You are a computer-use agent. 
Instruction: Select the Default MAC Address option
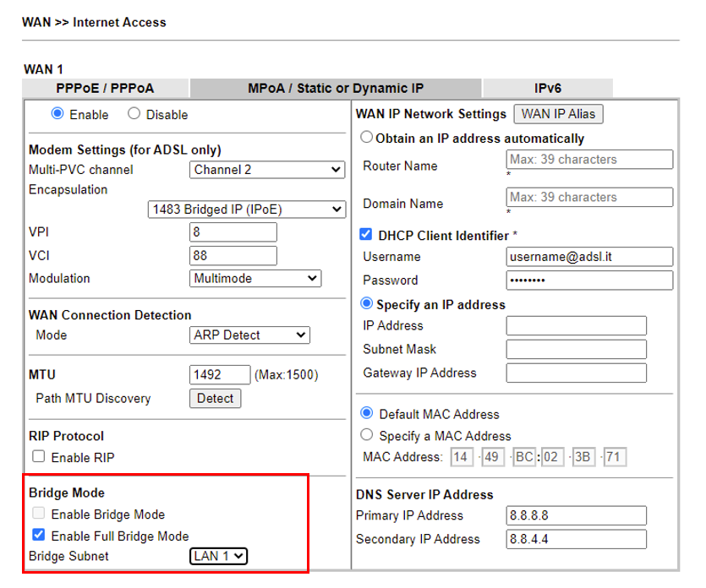coord(366,413)
